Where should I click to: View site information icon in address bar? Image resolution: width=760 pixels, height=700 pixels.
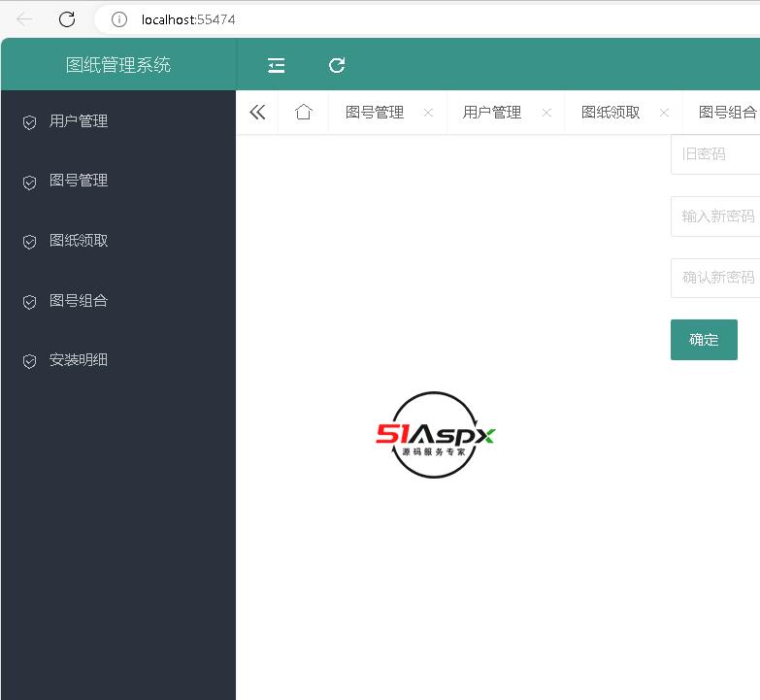tap(119, 19)
